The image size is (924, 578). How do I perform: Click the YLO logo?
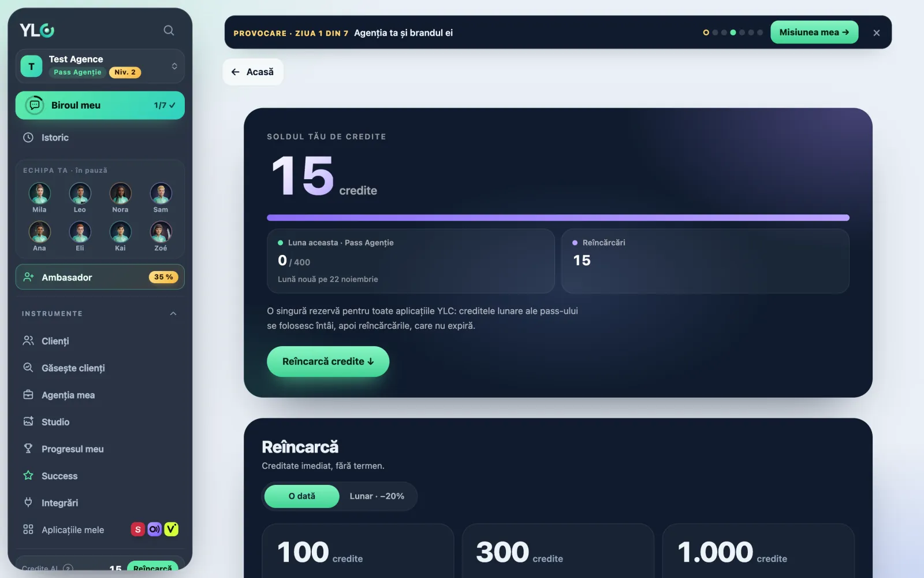pyautogui.click(x=37, y=30)
